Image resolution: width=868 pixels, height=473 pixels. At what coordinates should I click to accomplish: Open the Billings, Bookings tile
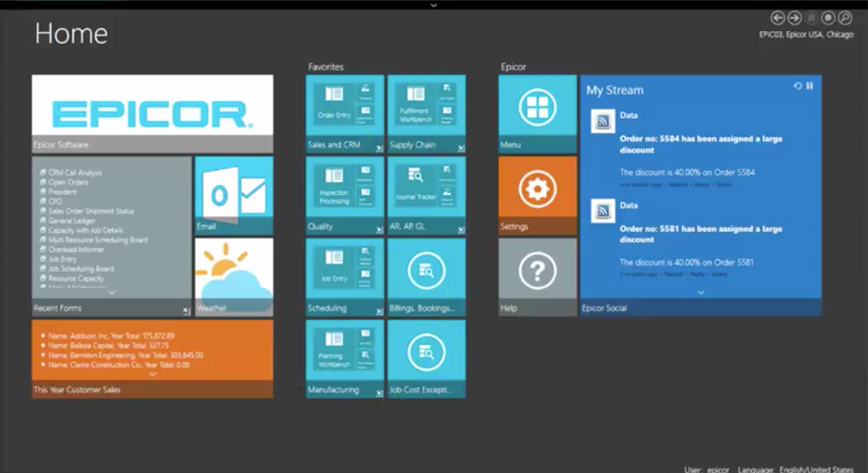point(427,270)
